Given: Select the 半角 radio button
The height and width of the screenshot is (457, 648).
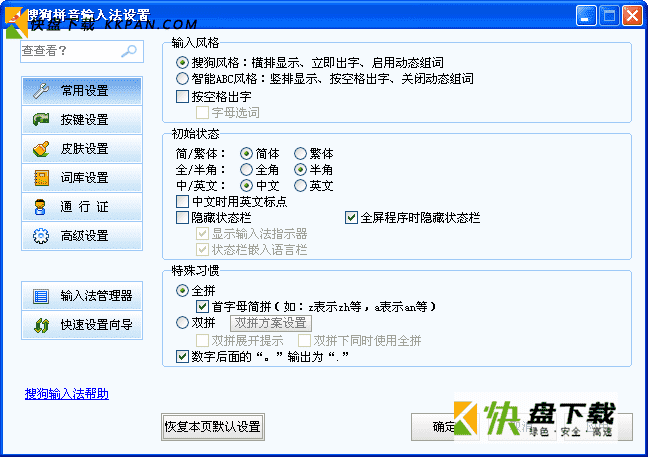Looking at the screenshot, I should point(300,169).
